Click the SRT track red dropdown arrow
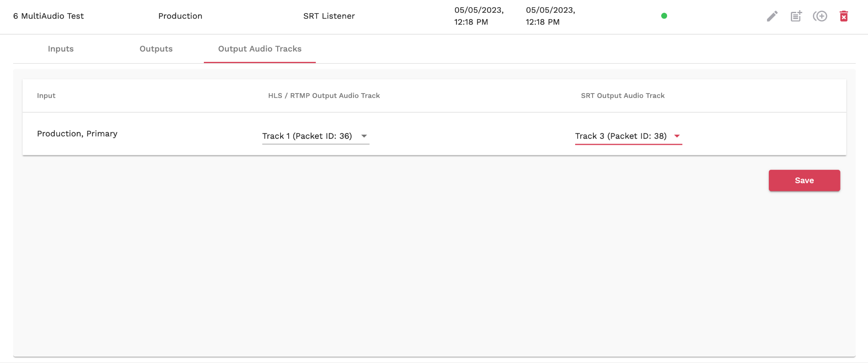Image resolution: width=868 pixels, height=363 pixels. (x=677, y=136)
